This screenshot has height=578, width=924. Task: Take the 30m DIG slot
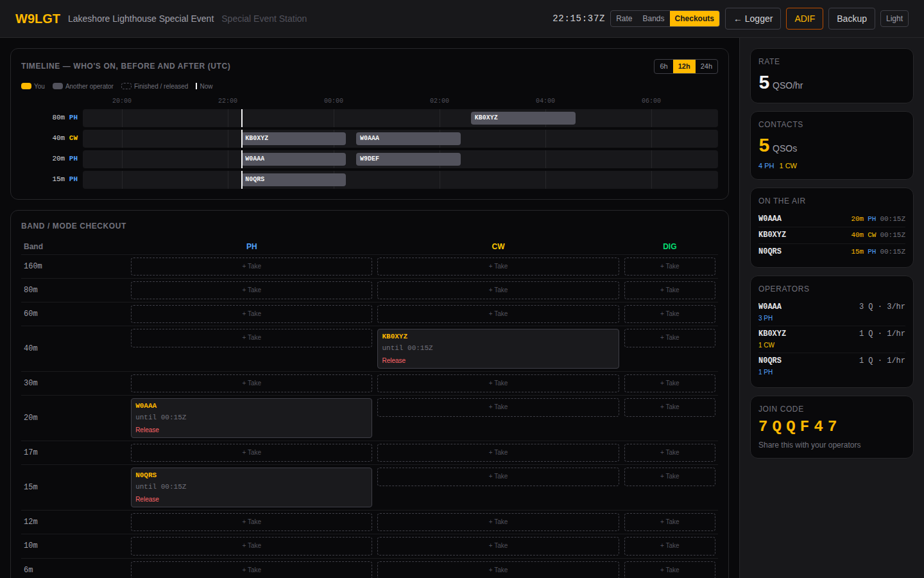(x=670, y=383)
